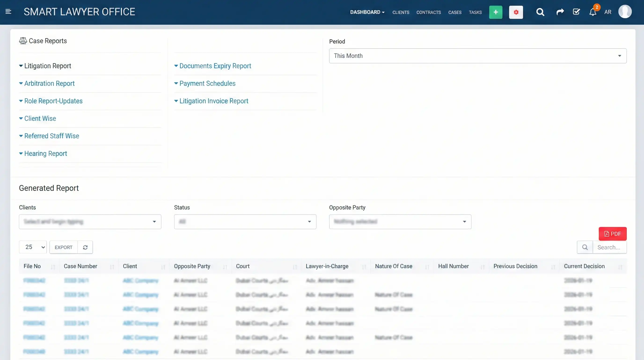Viewport: 644px width, 360px height.
Task: Toggle sorting on the Court column
Action: 295,267
